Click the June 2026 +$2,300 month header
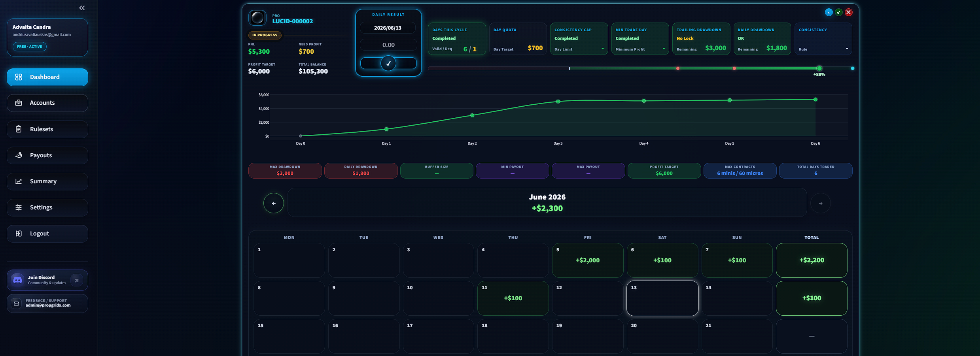980x356 pixels. [547, 202]
